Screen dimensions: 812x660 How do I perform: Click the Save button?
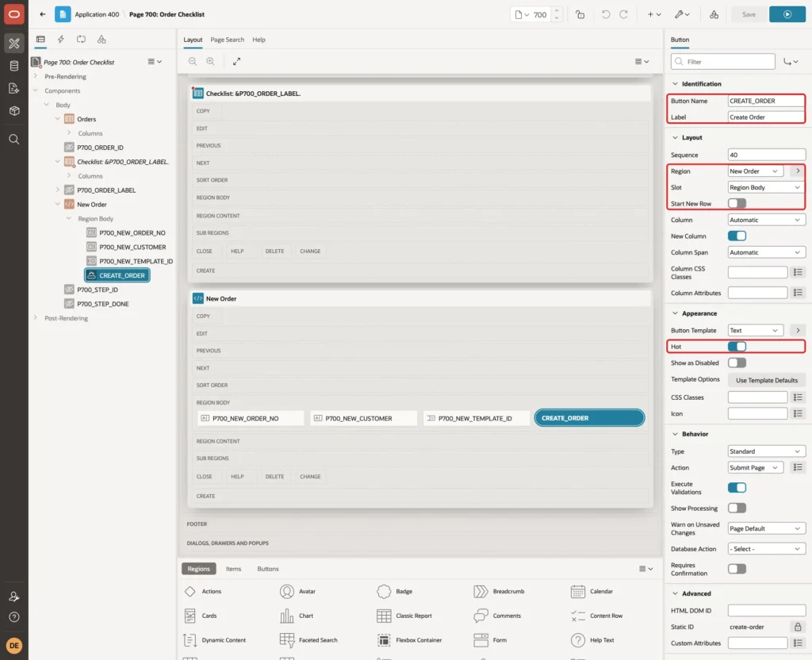pyautogui.click(x=749, y=14)
